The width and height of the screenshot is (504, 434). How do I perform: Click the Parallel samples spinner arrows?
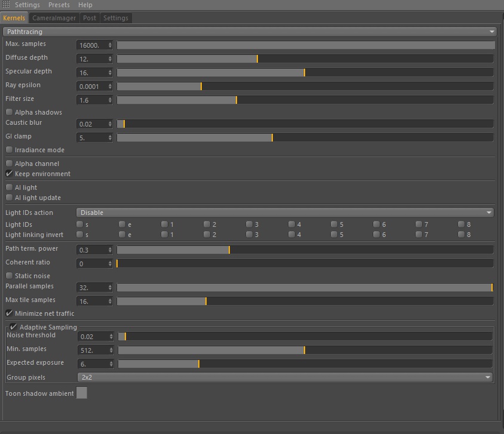(110, 288)
